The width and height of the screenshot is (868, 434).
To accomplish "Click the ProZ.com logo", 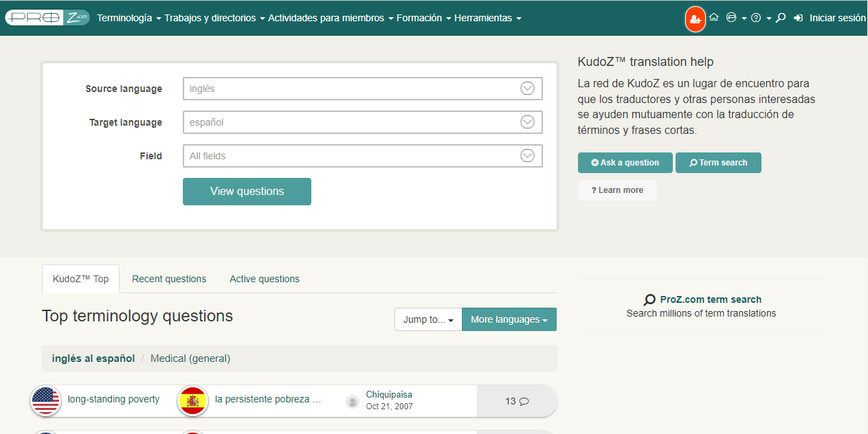I will pos(47,18).
